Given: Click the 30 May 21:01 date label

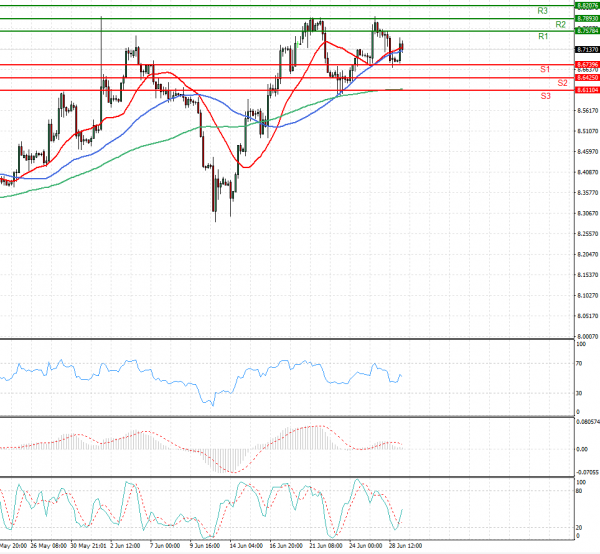Looking at the screenshot, I should [x=89, y=545].
